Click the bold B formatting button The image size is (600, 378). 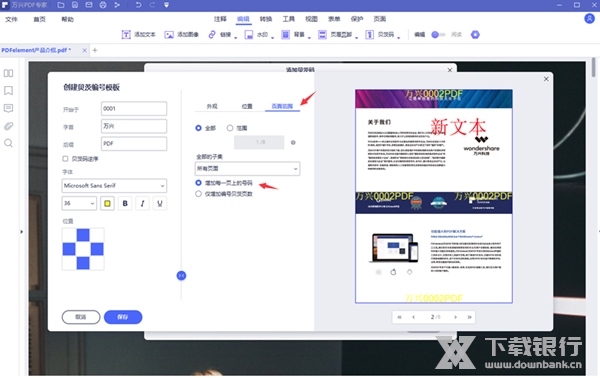125,204
